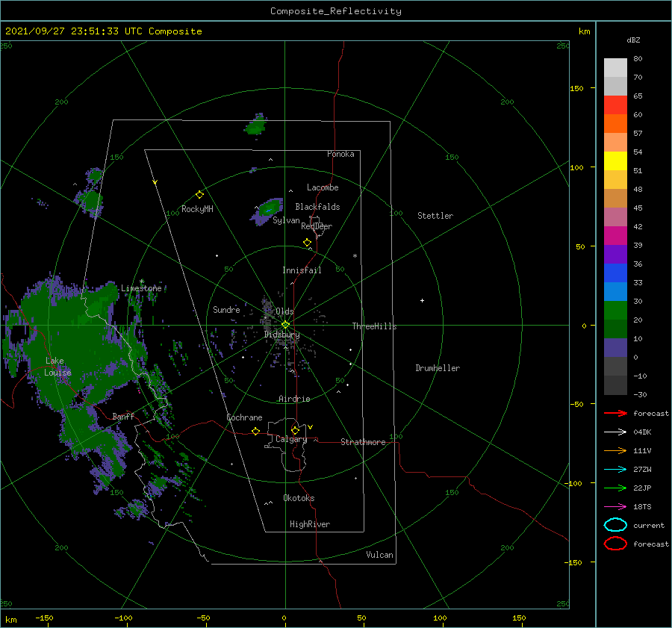Click the Limestone label
Screen dimensions: 672x628
pyautogui.click(x=141, y=288)
